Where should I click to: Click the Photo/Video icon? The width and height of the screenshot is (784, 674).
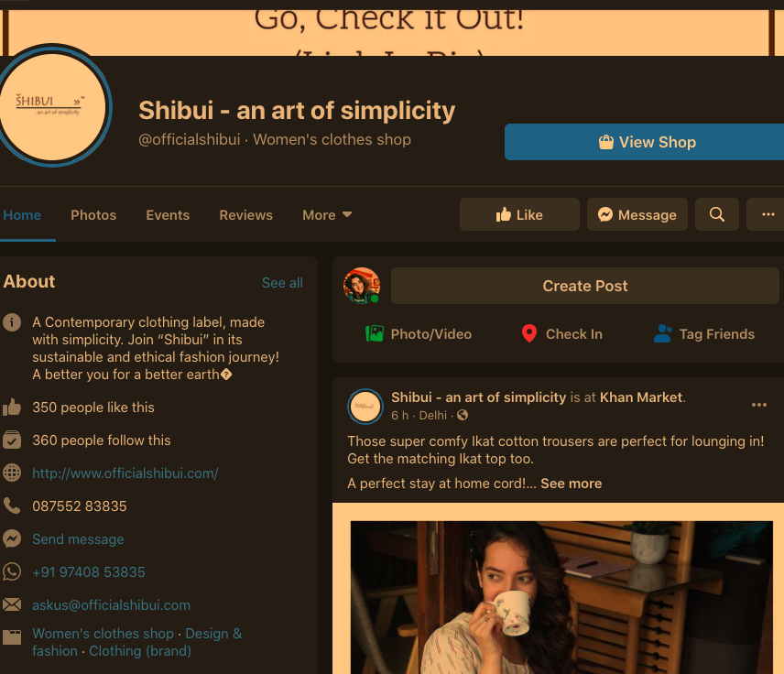click(x=374, y=333)
